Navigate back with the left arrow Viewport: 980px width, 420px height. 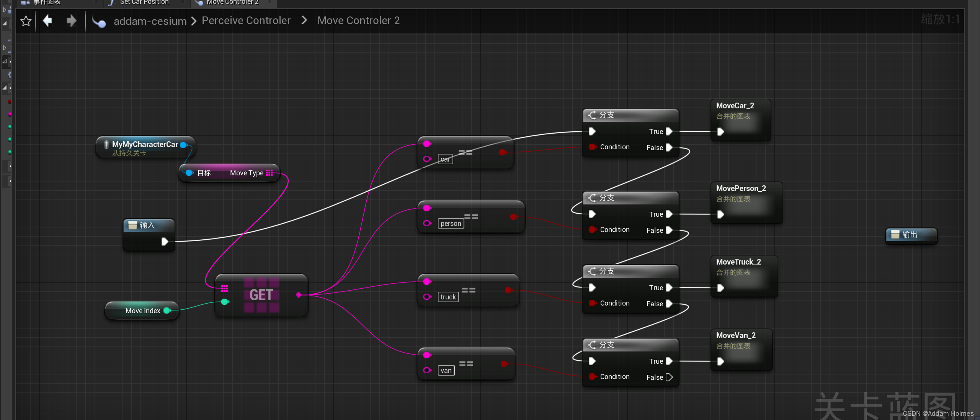click(47, 21)
